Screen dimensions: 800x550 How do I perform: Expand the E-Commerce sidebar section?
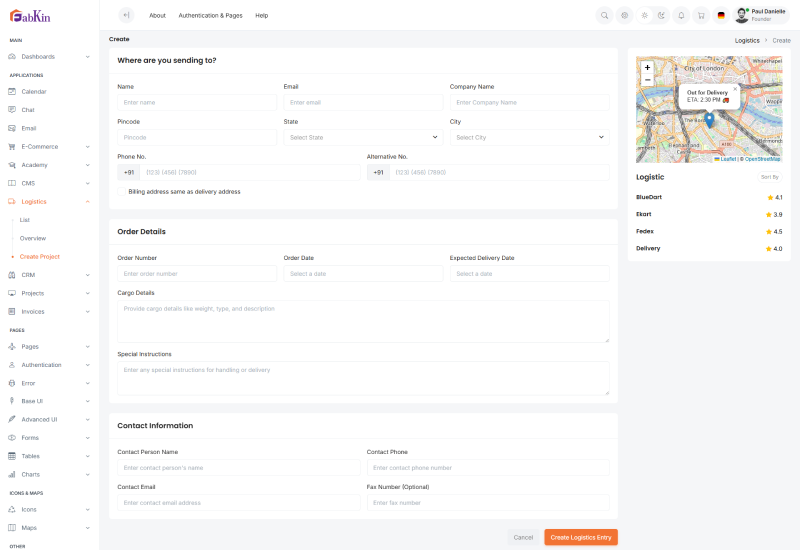pyautogui.click(x=49, y=146)
